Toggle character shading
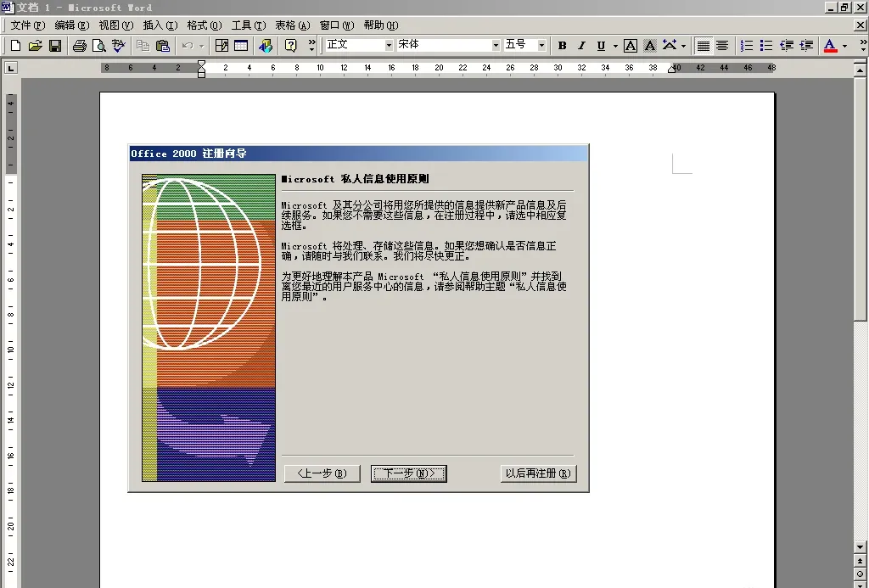Viewport: 869px width, 588px height. (650, 46)
